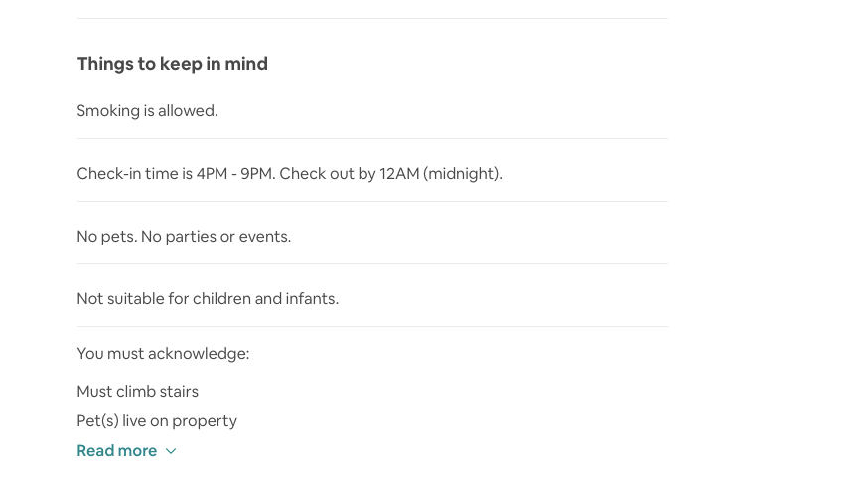Select the Must climb stairs item

(x=137, y=392)
